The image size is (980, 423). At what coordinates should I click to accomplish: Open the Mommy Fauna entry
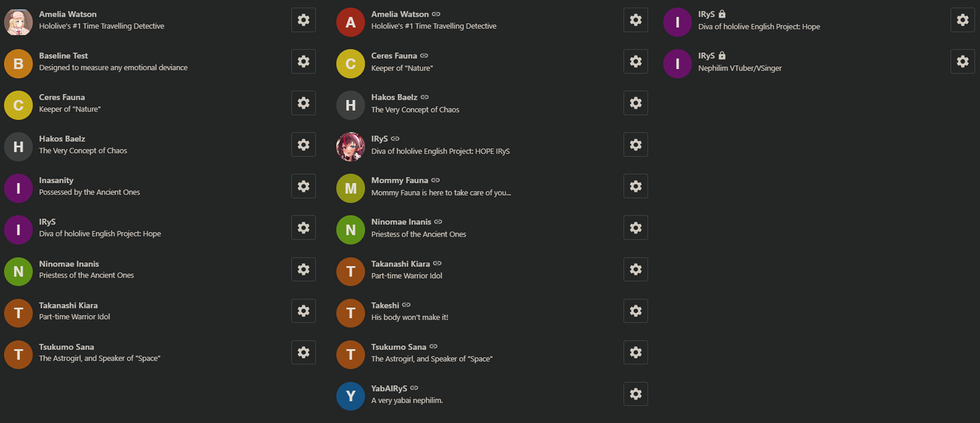pos(478,186)
